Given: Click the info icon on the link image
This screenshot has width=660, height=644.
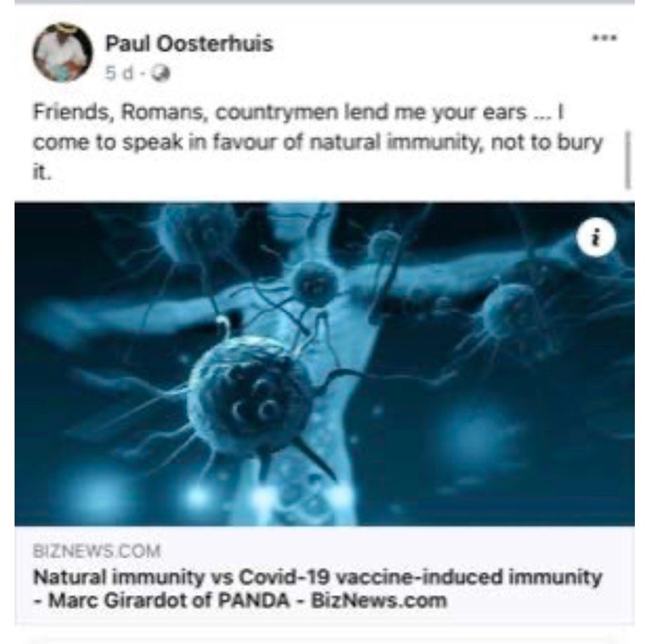Looking at the screenshot, I should point(595,237).
